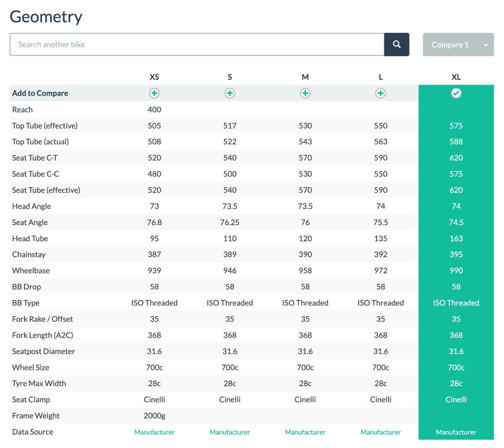Click the Geometry heading
The height and width of the screenshot is (448, 504).
pos(46,17)
